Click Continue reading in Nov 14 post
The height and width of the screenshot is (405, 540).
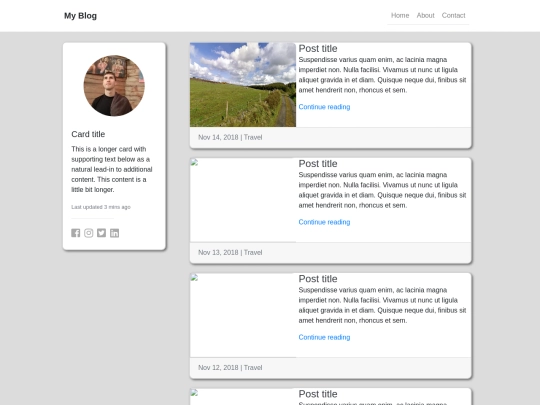(324, 107)
